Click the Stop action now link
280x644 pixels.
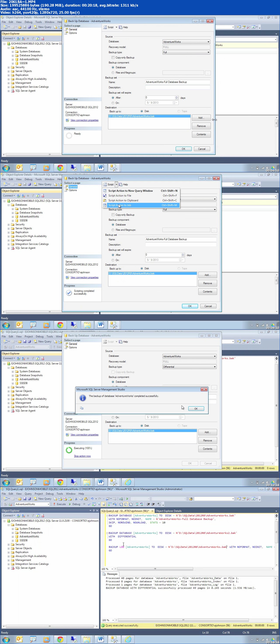[x=82, y=456]
